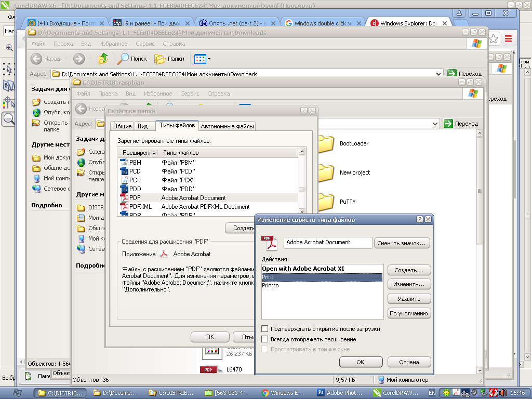This screenshot has height=399, width=532.
Task: Open the Справка menu in raspbian window
Action: pos(219,94)
